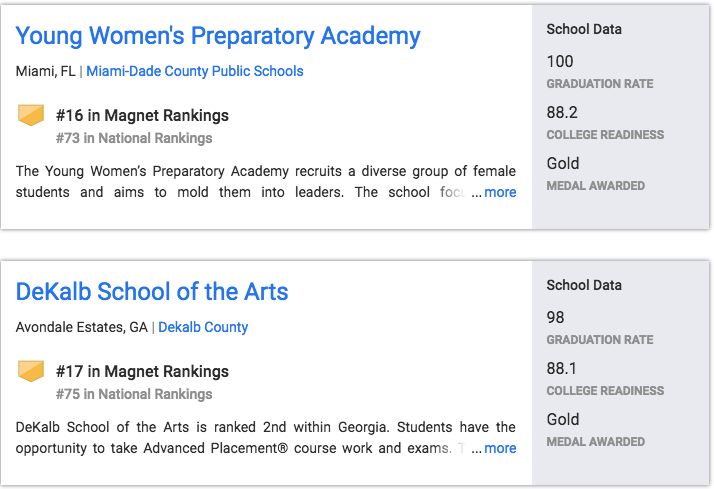Click Gold medal awarded for DeKalb School
The width and height of the screenshot is (714, 489).
point(563,420)
